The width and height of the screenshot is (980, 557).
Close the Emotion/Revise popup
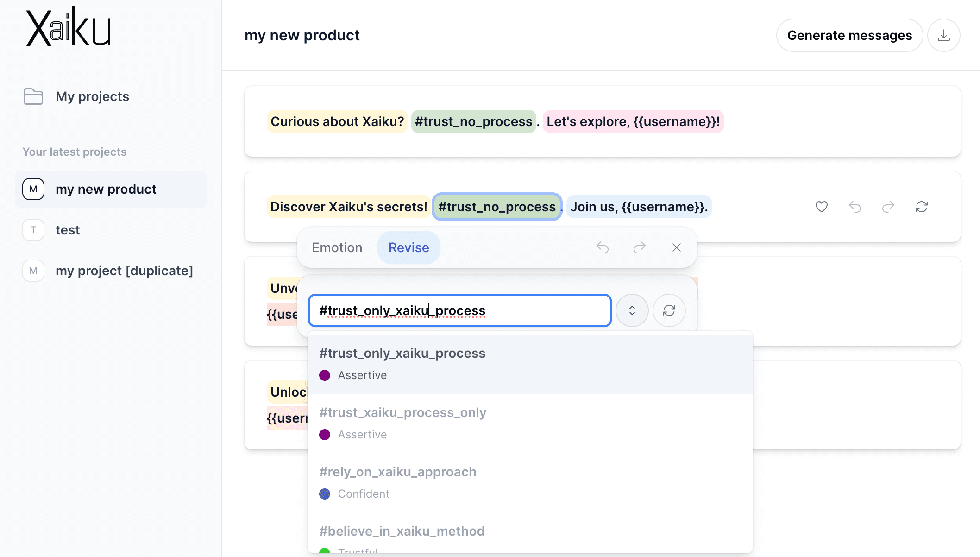pyautogui.click(x=677, y=247)
